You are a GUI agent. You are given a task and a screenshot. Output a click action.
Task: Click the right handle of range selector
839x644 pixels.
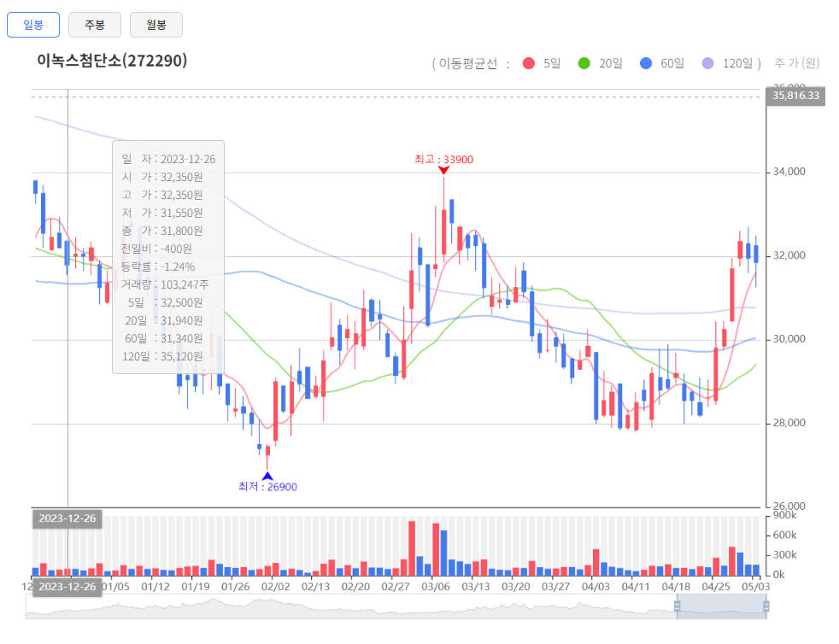[766, 606]
